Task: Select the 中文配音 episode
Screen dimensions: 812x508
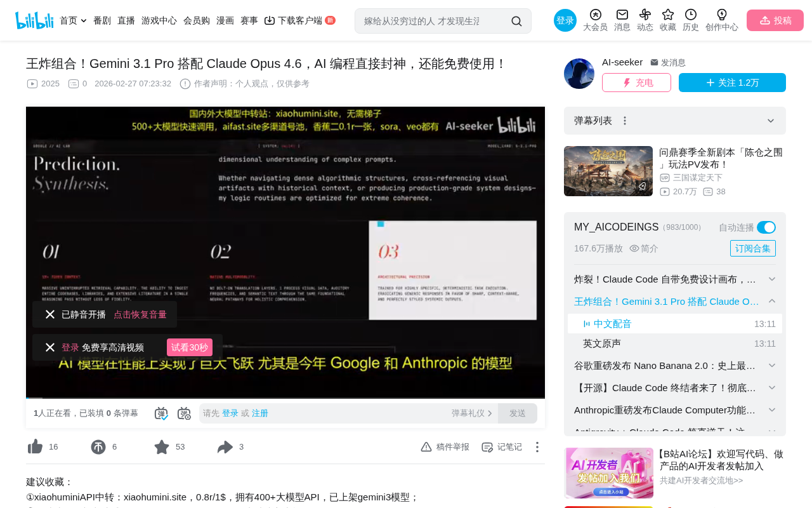Action: 675,324
